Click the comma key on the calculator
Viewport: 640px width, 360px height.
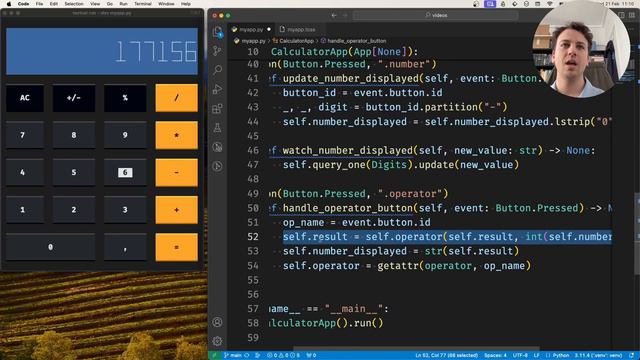125,247
